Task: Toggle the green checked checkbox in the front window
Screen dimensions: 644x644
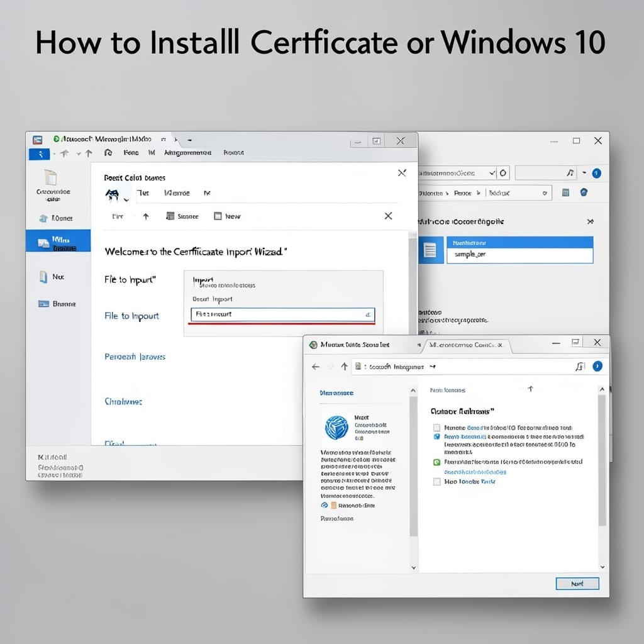Action: tap(436, 462)
